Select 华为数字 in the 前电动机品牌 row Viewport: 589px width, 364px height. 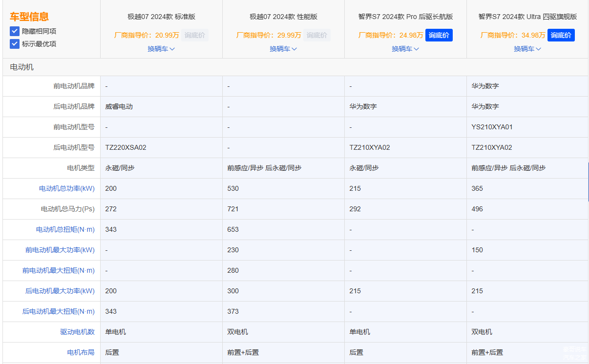click(x=485, y=86)
